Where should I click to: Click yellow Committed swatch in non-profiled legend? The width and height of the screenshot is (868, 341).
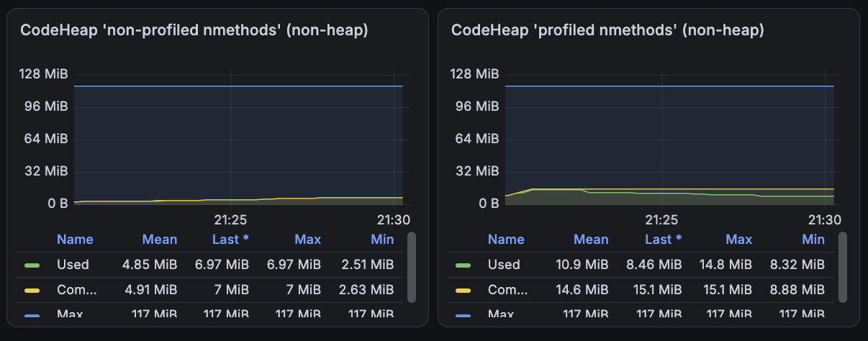pyautogui.click(x=33, y=291)
